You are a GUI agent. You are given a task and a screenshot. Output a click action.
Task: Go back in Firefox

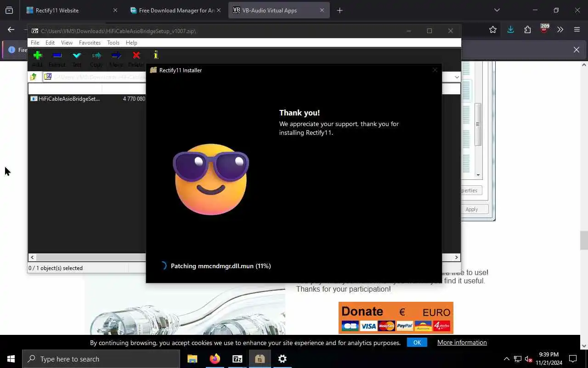coord(11,30)
